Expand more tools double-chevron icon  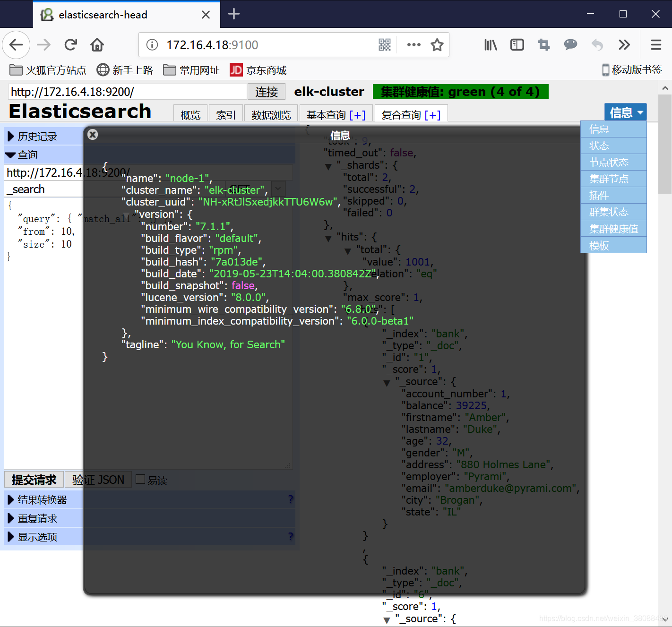coord(624,45)
